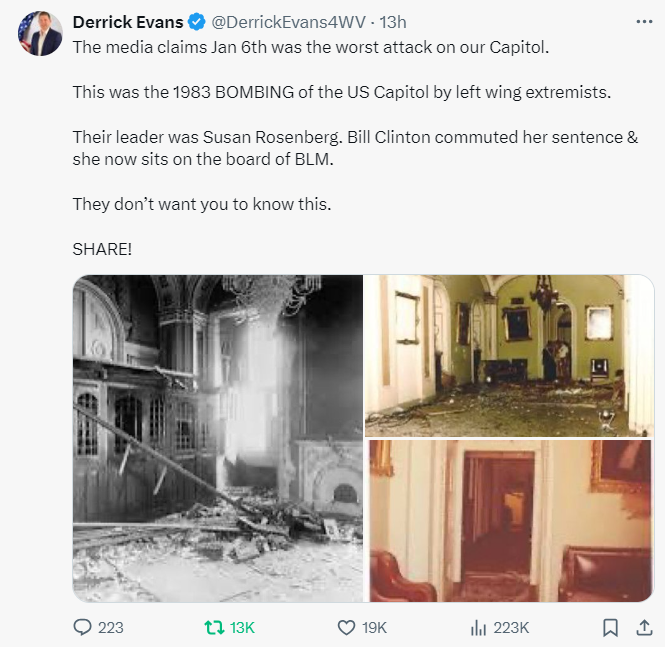Open Derrick Evans's profile avatar picture
The height and width of the screenshot is (647, 665).
(39, 35)
